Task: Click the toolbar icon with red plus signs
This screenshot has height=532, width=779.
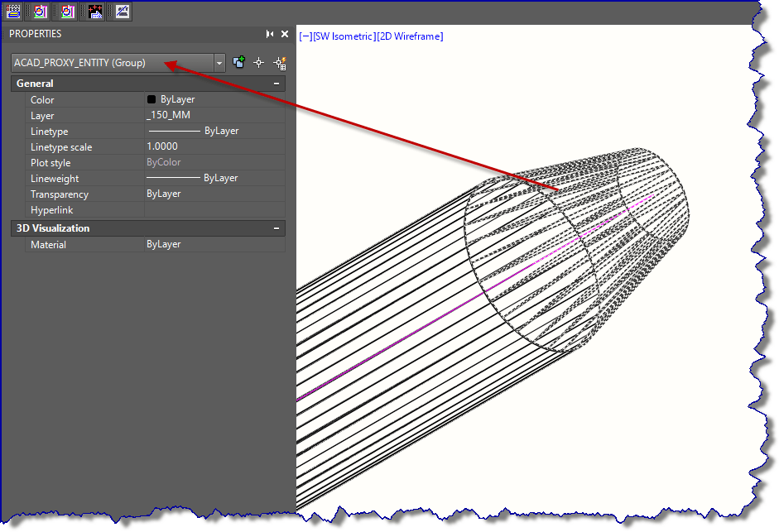Action: coord(95,11)
